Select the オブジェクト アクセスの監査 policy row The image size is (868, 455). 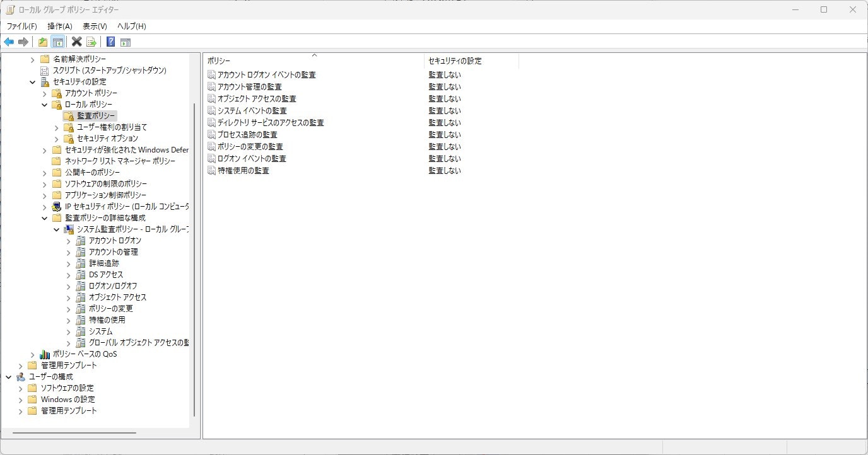point(257,98)
